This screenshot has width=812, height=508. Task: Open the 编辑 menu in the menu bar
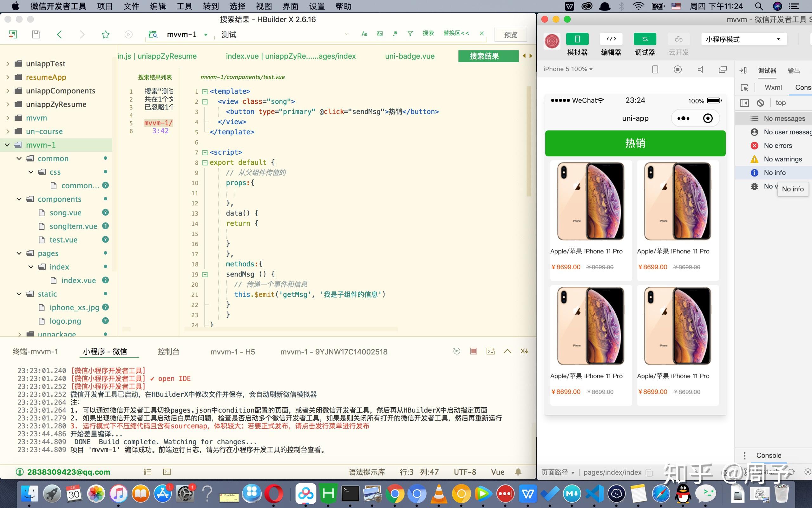pos(158,6)
